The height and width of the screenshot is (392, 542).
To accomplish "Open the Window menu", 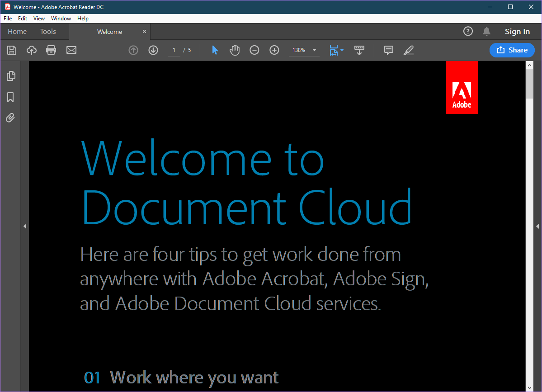I will (x=61, y=19).
